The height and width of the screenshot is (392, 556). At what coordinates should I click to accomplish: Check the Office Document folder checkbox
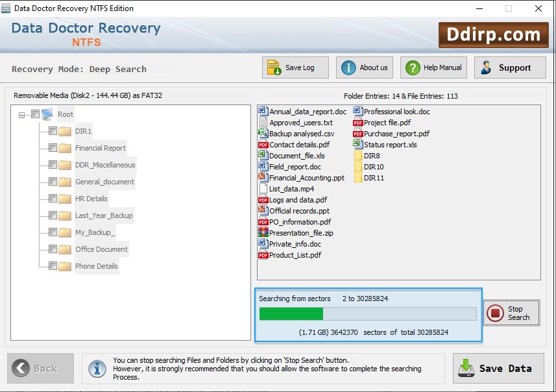(53, 249)
